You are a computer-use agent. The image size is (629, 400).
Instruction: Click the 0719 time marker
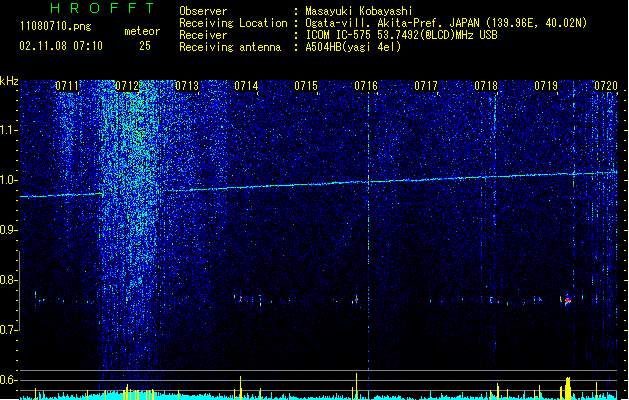pyautogui.click(x=546, y=86)
